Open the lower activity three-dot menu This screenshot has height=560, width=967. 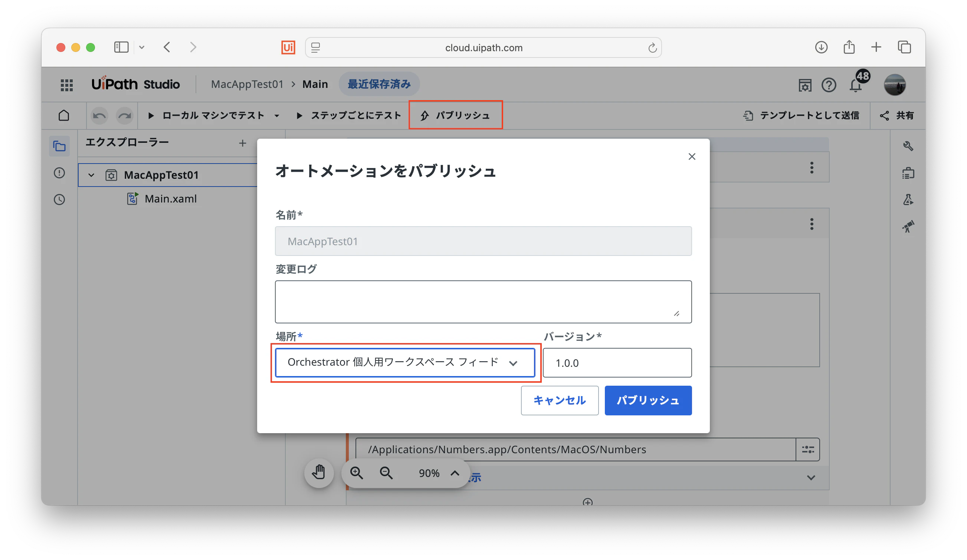pyautogui.click(x=812, y=224)
